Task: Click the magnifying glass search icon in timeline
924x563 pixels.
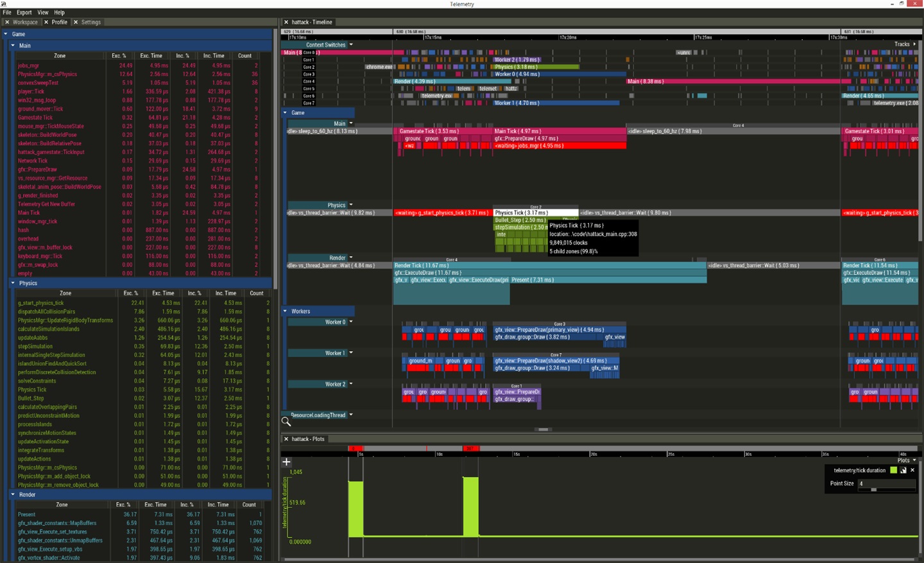Action: [x=286, y=422]
